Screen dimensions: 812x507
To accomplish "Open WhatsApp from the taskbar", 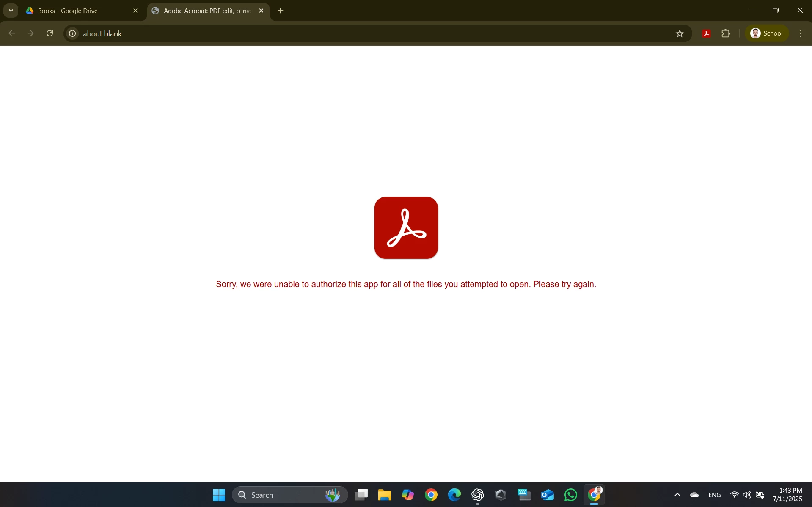I will [571, 495].
